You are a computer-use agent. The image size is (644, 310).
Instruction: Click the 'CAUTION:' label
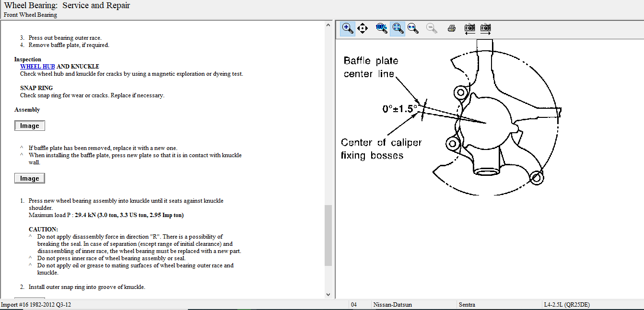(43, 230)
